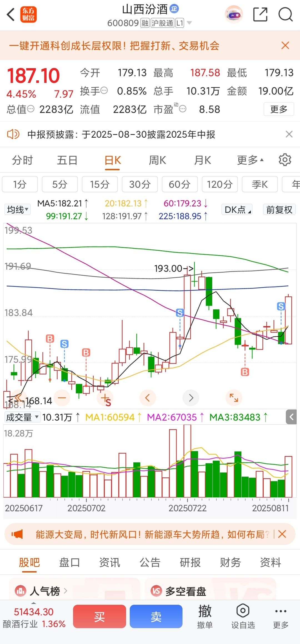This screenshot has height=644, width=300.
Task: Open the 财务 tab
Action: click(x=230, y=562)
